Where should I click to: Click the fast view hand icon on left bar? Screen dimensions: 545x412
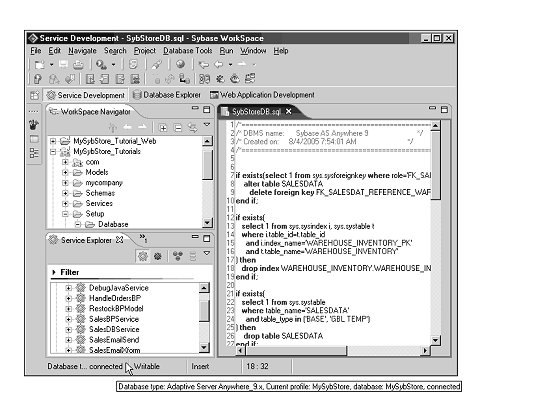pos(34,125)
